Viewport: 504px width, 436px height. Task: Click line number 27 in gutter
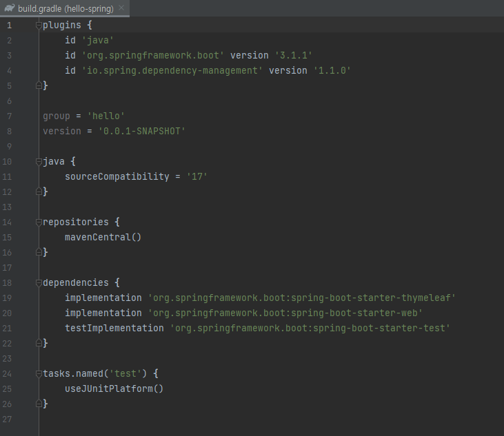[7, 419]
